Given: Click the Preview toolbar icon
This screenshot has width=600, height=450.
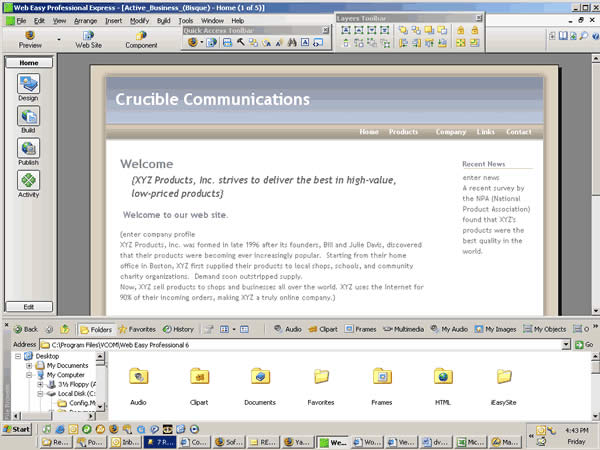Looking at the screenshot, I should pyautogui.click(x=30, y=35).
